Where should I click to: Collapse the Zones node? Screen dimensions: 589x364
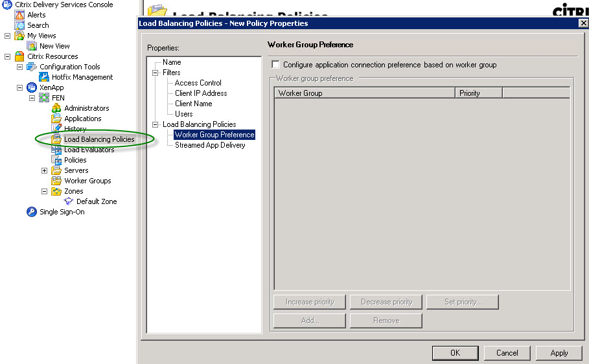[44, 191]
